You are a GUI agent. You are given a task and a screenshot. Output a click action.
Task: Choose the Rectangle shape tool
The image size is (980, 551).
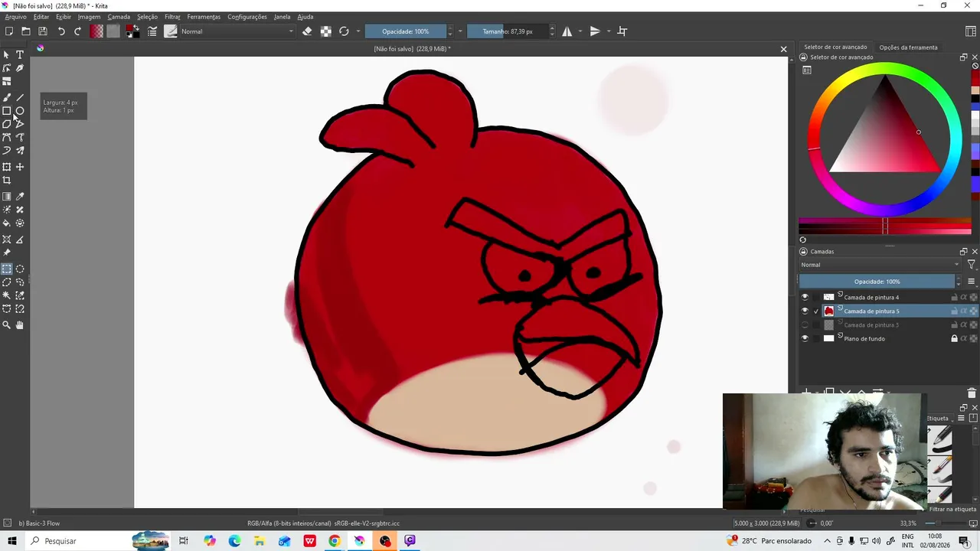(7, 111)
